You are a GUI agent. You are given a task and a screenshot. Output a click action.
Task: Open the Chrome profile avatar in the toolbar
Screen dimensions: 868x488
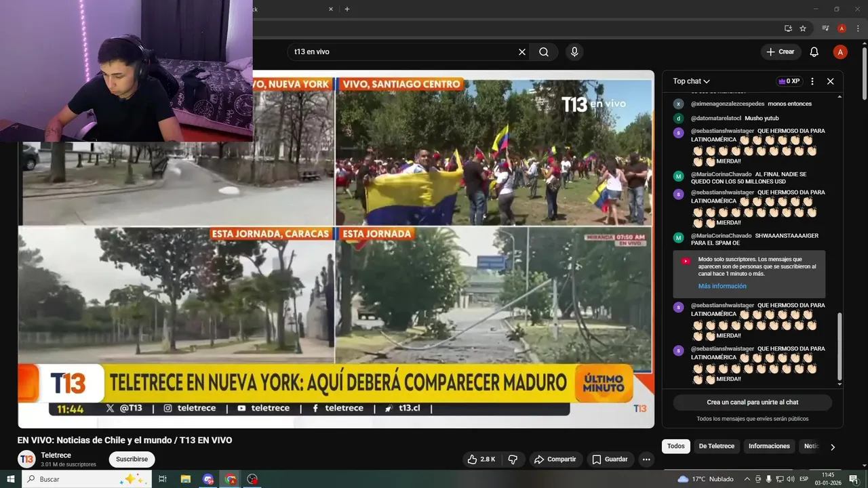842,28
